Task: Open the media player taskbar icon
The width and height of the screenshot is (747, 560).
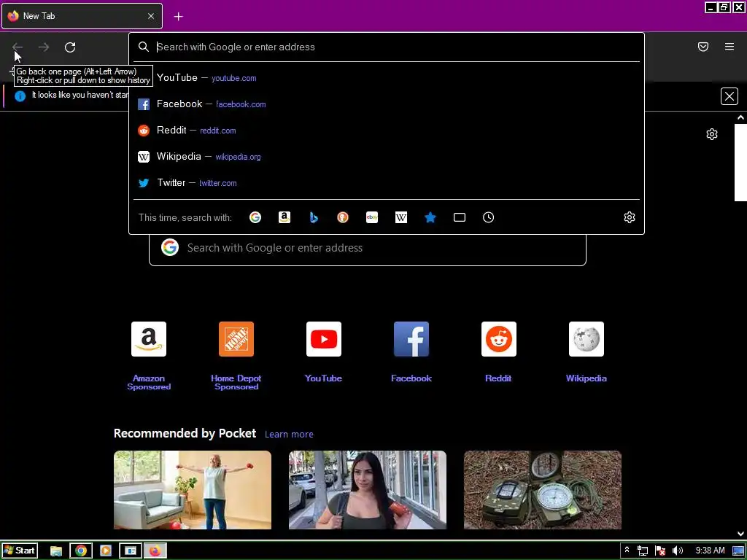Action: 106,551
